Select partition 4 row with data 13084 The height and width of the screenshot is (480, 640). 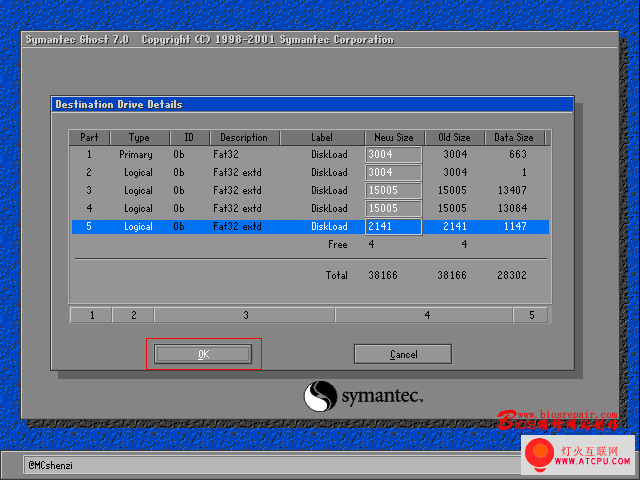tap(310, 208)
